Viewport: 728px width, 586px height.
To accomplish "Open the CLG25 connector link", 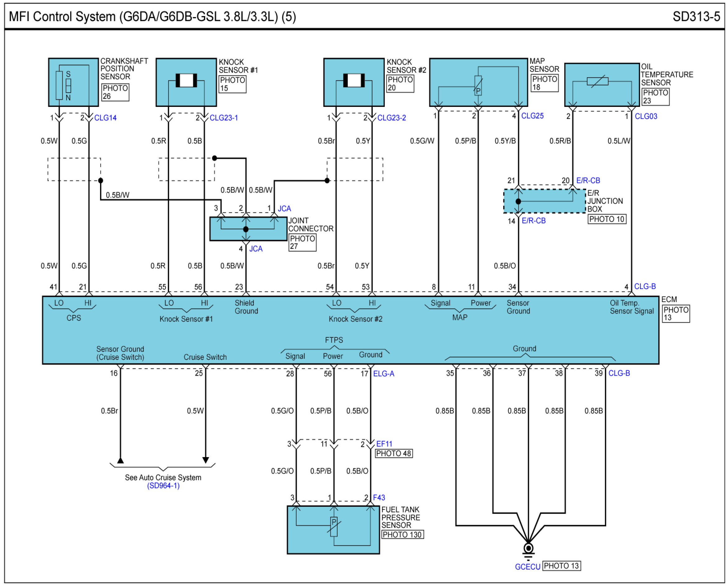I will click(532, 116).
